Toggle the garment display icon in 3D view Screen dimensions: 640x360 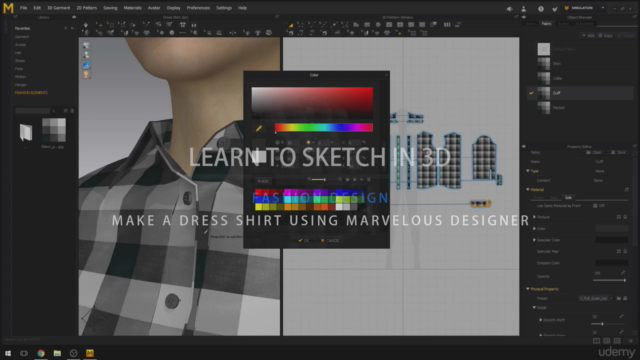point(86,45)
